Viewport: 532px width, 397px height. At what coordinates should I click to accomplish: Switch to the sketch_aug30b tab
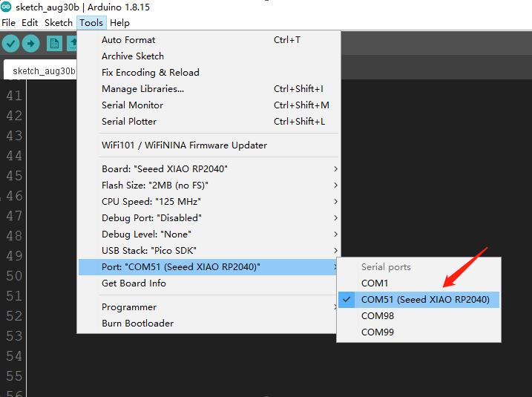[x=41, y=70]
